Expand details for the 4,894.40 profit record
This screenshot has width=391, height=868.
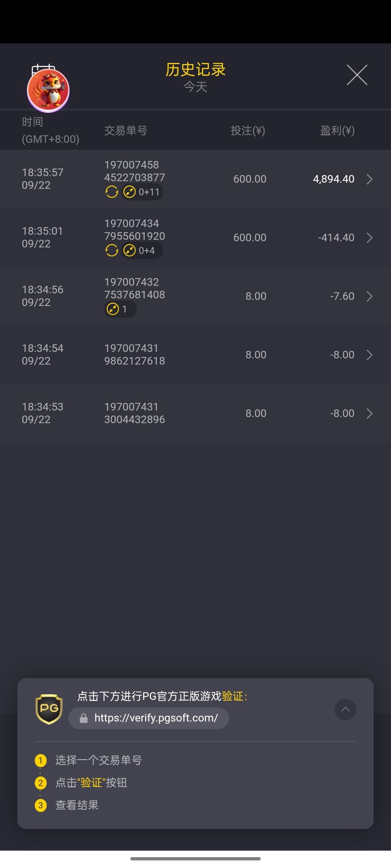[369, 179]
